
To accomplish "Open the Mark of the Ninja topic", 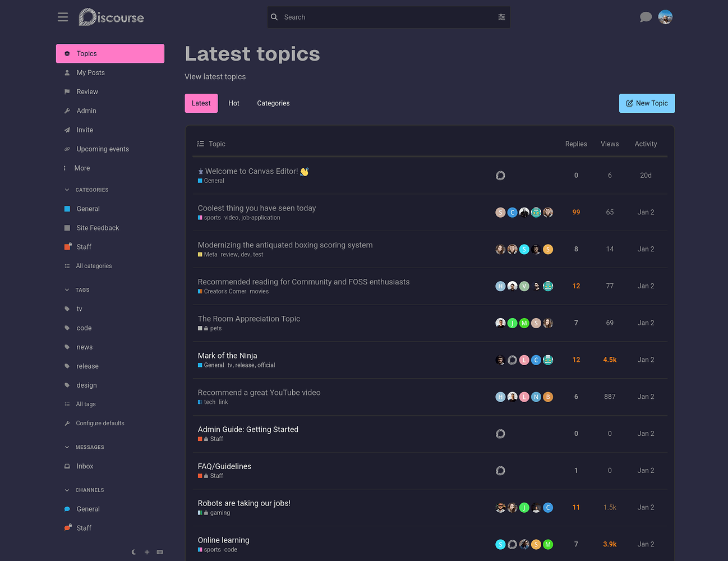I will 227,356.
